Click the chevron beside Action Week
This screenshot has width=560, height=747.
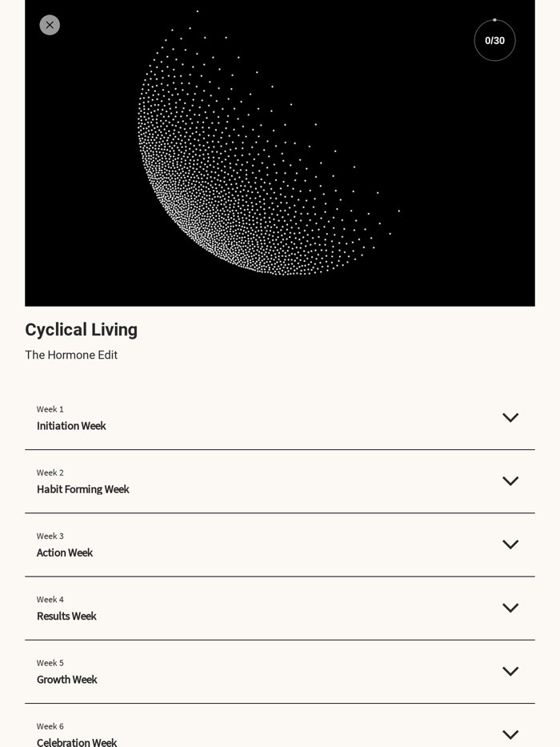click(510, 544)
